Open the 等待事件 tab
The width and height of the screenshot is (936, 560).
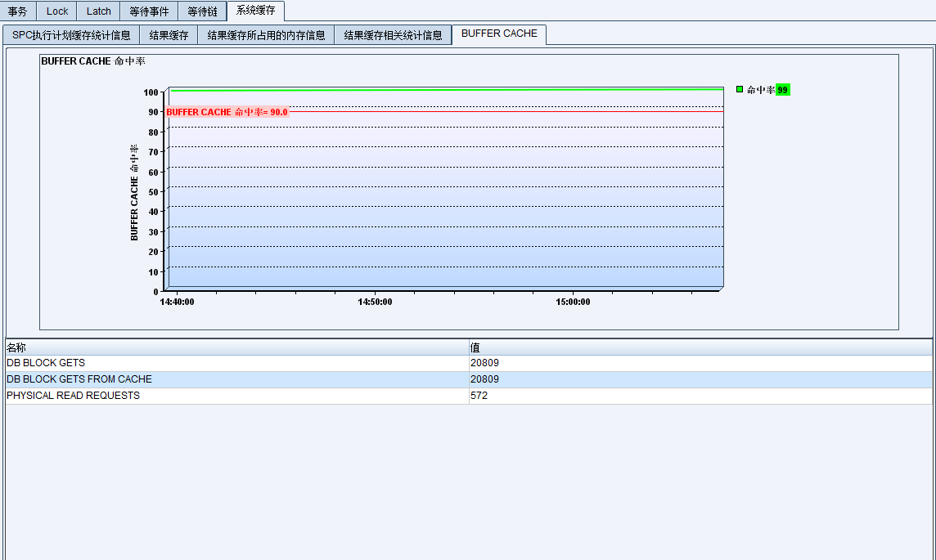[x=149, y=11]
